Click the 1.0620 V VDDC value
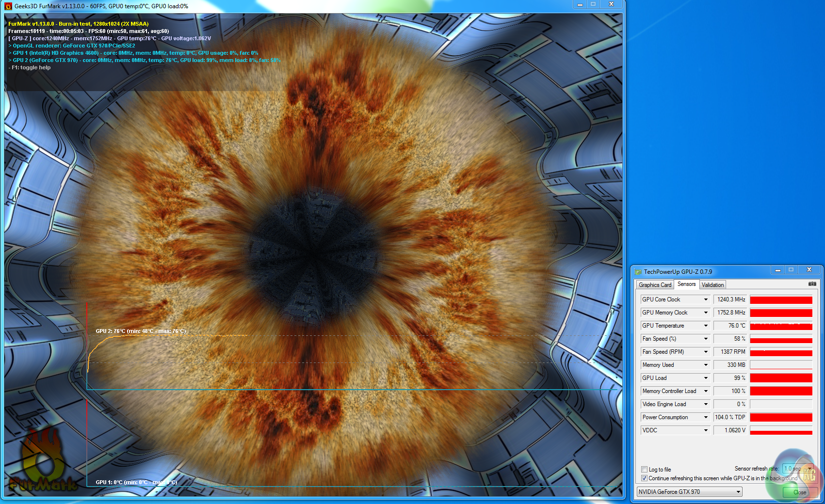825x504 pixels. (730, 430)
